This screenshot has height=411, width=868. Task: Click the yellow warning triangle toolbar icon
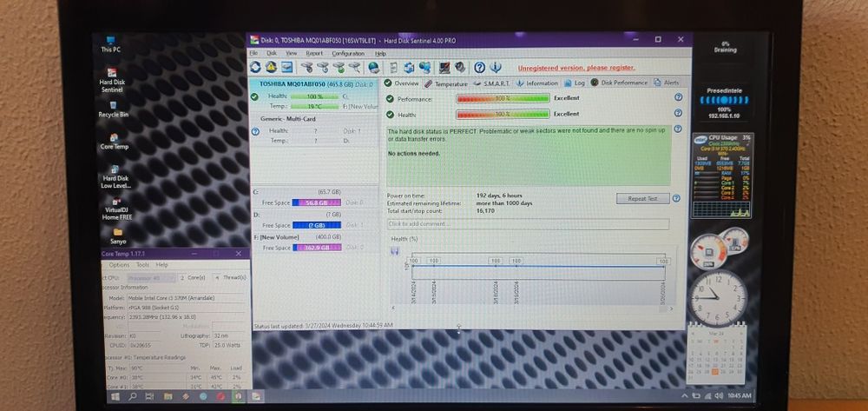pyautogui.click(x=271, y=67)
